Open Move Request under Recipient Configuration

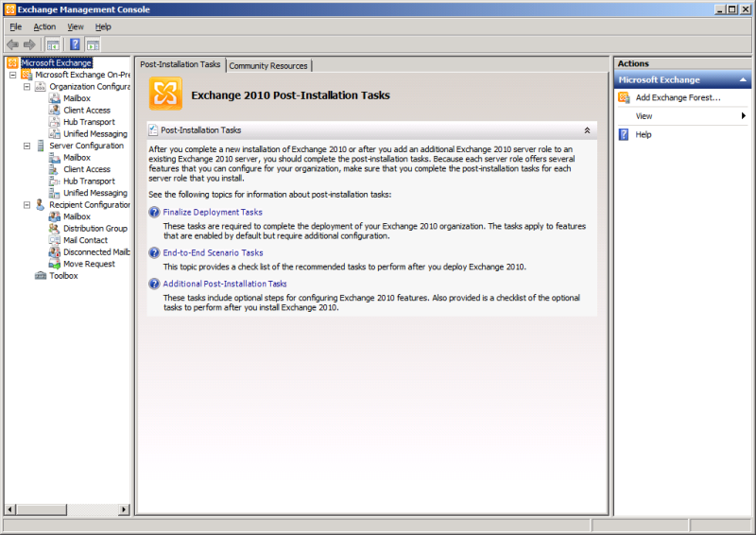click(88, 264)
